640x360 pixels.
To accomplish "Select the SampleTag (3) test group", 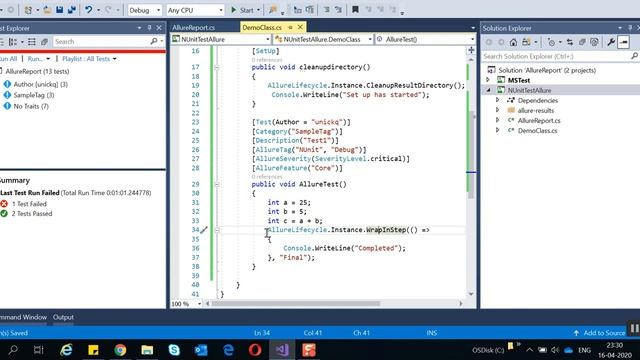I will (34, 95).
